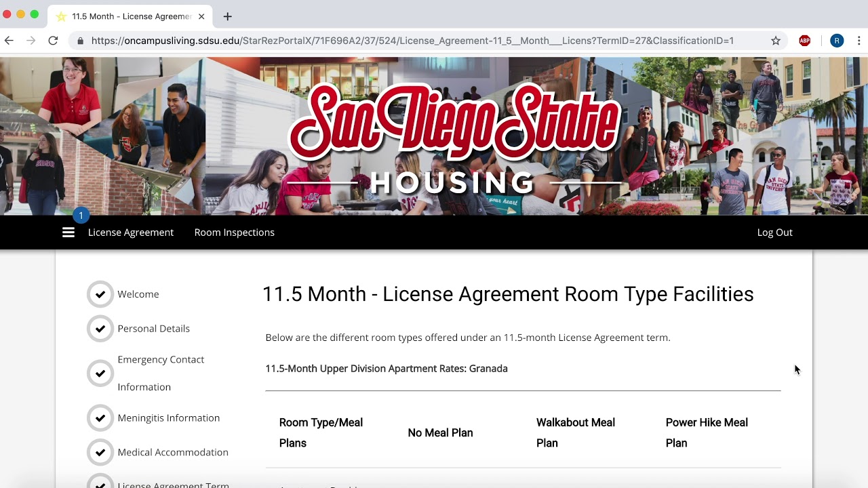Click the Personal Details step checkmark

(x=100, y=329)
